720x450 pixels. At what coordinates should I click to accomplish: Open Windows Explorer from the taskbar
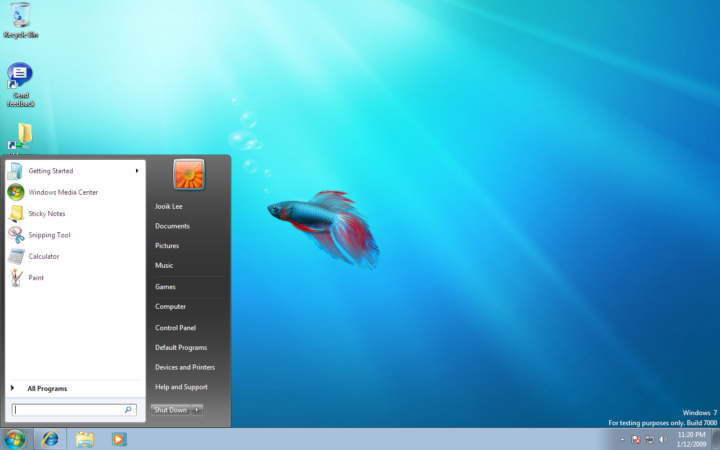point(85,439)
